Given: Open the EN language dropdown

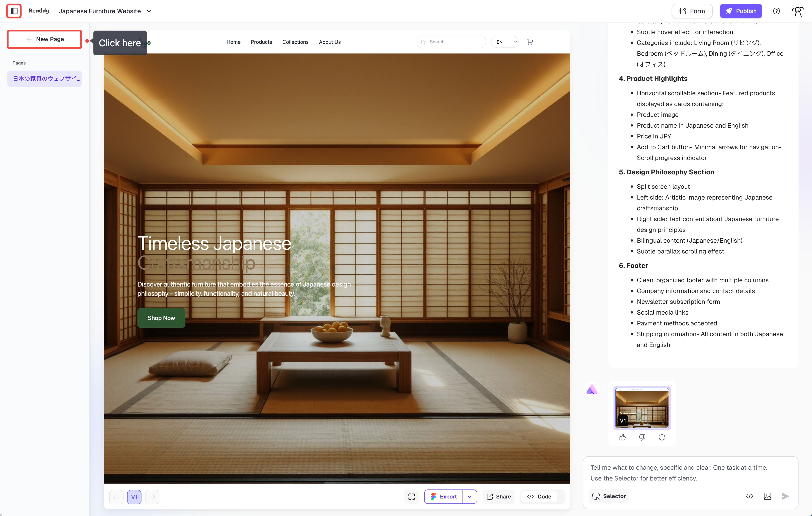Looking at the screenshot, I should pyautogui.click(x=505, y=42).
